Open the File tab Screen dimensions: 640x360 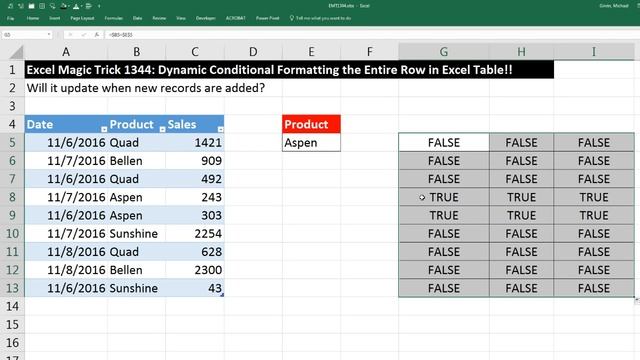[11, 18]
